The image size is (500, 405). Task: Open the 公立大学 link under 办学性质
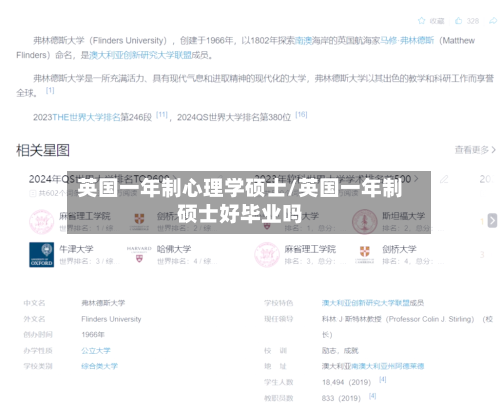pos(96,351)
